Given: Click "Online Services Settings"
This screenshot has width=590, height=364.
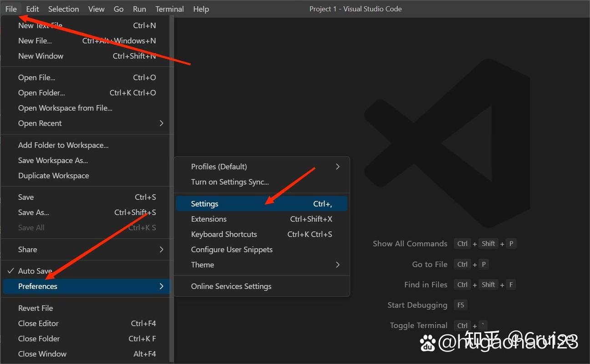Looking at the screenshot, I should pyautogui.click(x=231, y=286).
